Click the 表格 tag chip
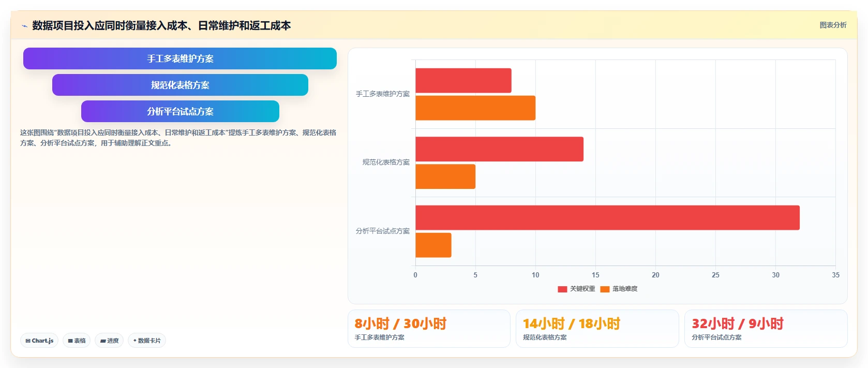The image size is (868, 368). point(77,341)
